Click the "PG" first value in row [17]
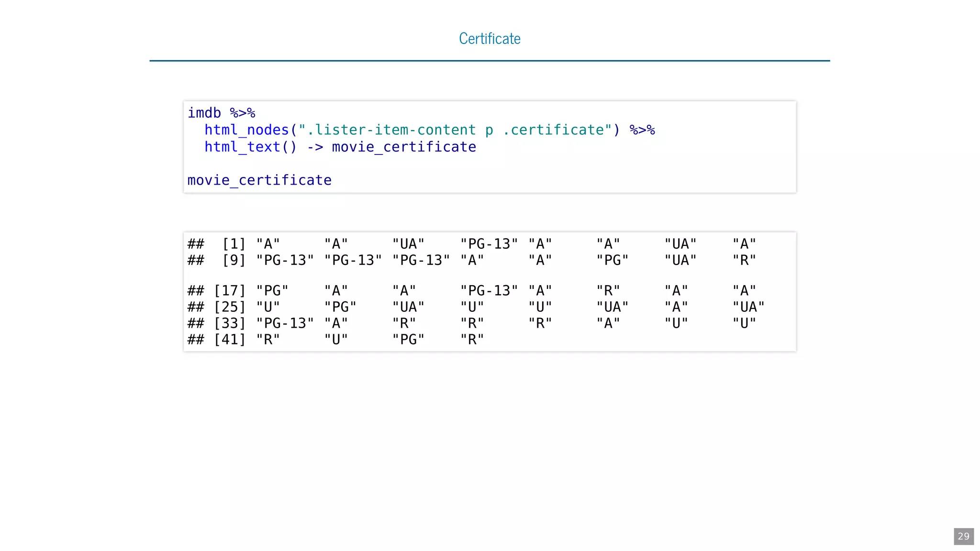The width and height of the screenshot is (980, 551). point(272,291)
